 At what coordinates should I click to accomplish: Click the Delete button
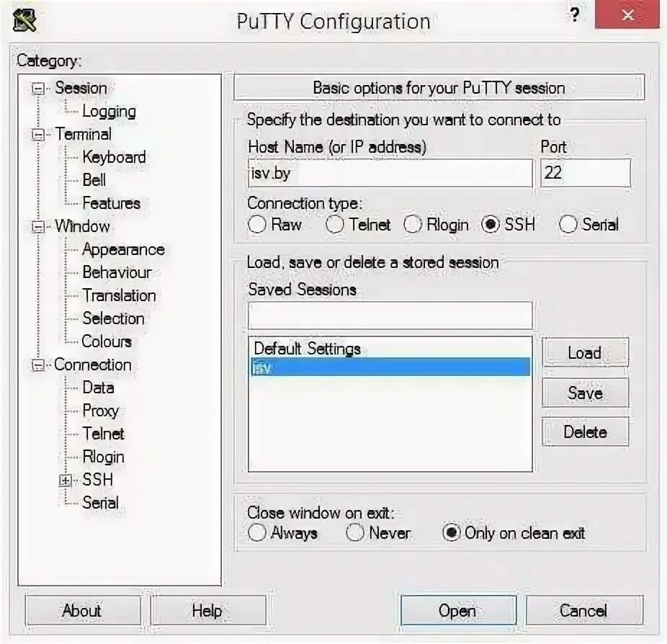pos(586,432)
